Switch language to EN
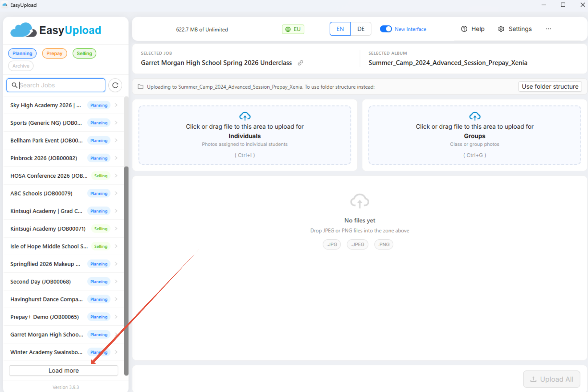The height and width of the screenshot is (392, 588). pos(340,29)
